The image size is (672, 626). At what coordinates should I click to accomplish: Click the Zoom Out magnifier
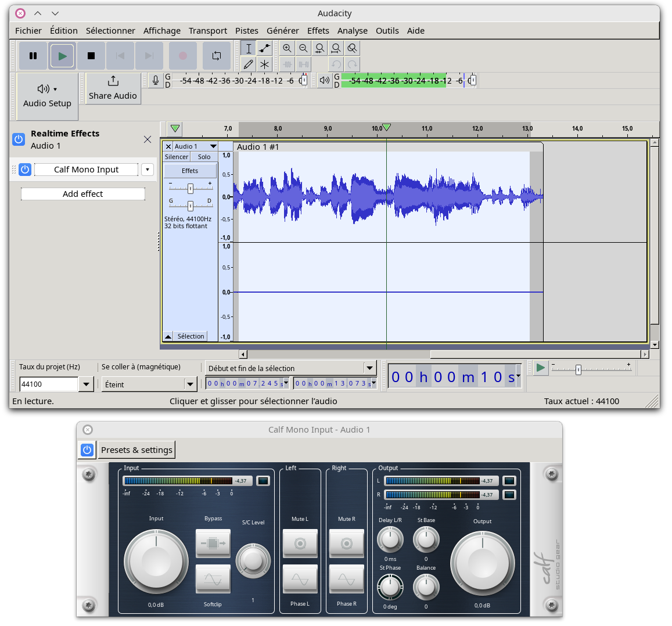click(303, 48)
